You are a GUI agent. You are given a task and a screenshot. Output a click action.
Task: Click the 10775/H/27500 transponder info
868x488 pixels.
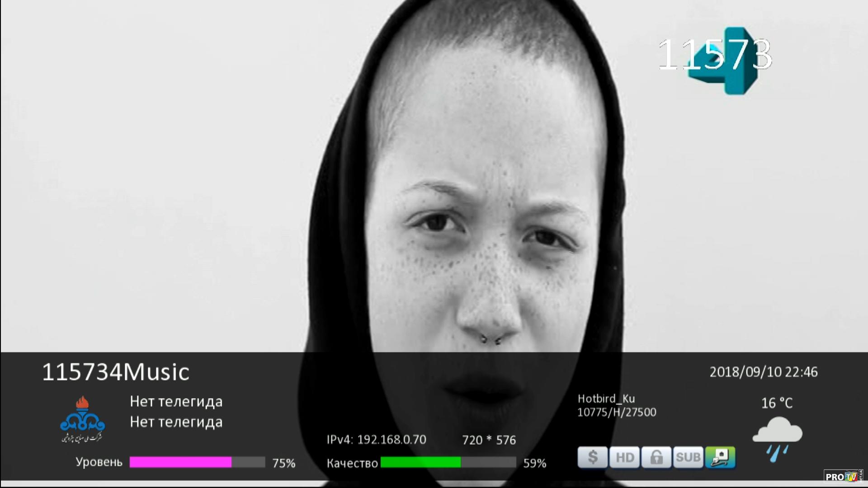click(x=617, y=412)
